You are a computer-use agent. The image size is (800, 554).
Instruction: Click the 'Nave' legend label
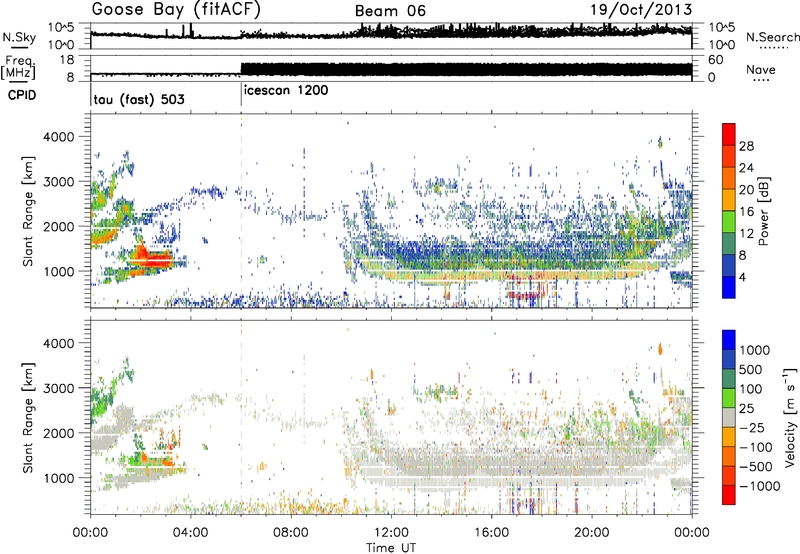pyautogui.click(x=760, y=69)
